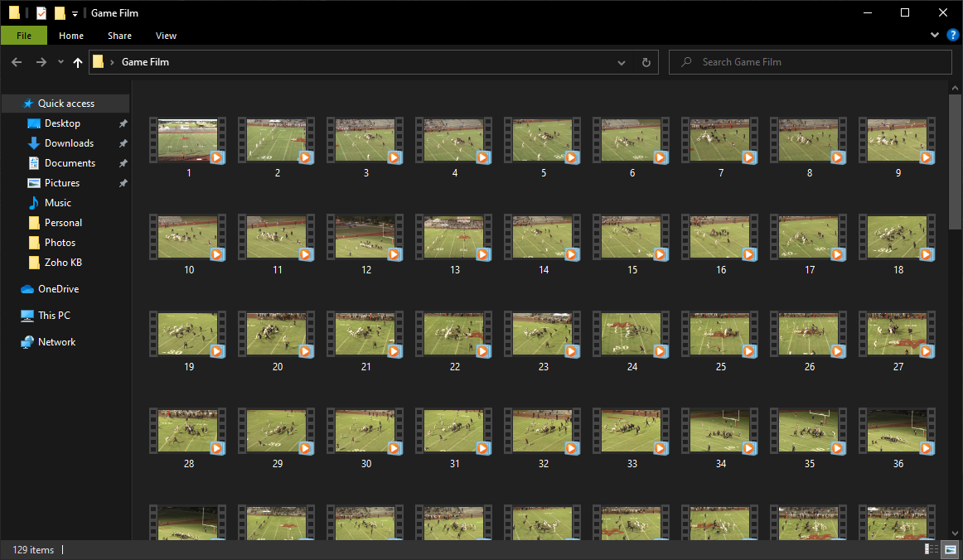
Task: Click the folder icon in address bar
Action: coord(99,62)
